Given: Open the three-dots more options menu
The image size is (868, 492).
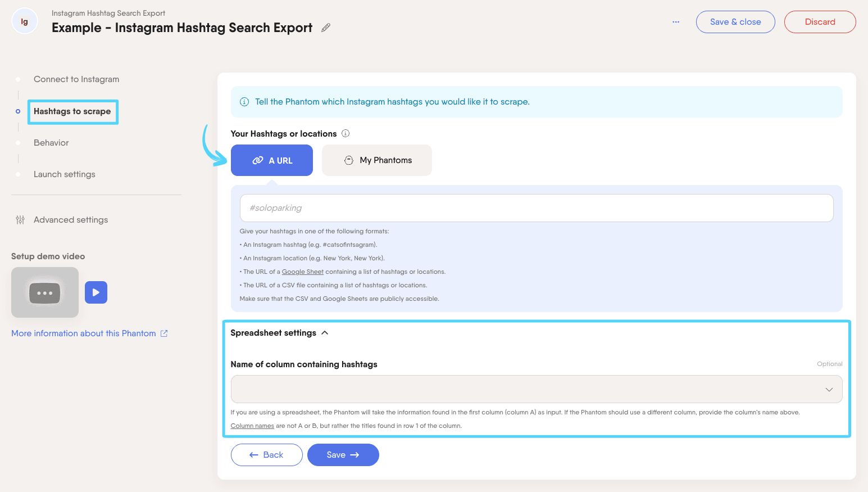Looking at the screenshot, I should tap(676, 22).
